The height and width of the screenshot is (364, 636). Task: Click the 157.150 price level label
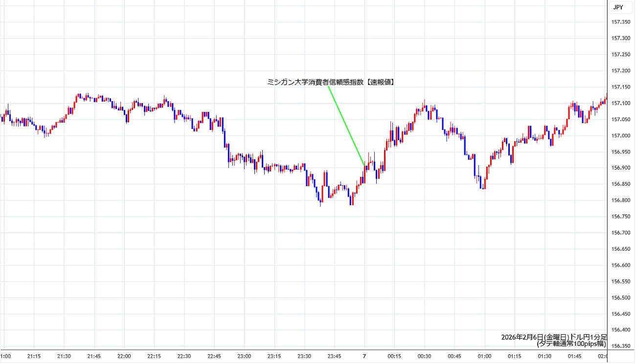pyautogui.click(x=620, y=87)
